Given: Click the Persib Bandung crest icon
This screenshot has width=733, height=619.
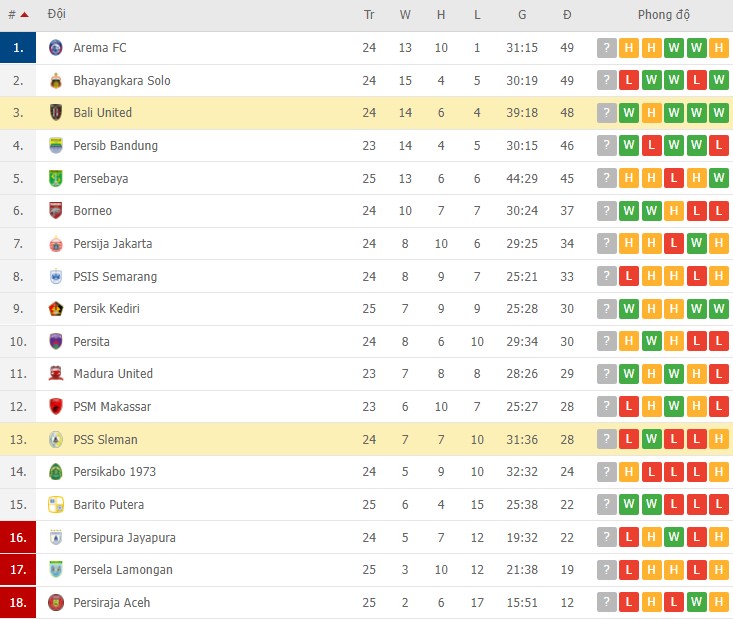Looking at the screenshot, I should tap(55, 146).
